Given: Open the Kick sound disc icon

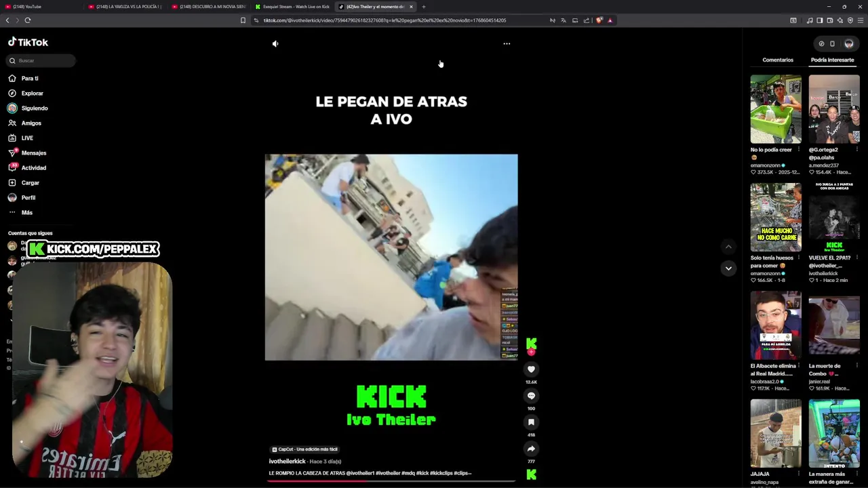Looking at the screenshot, I should (531, 474).
